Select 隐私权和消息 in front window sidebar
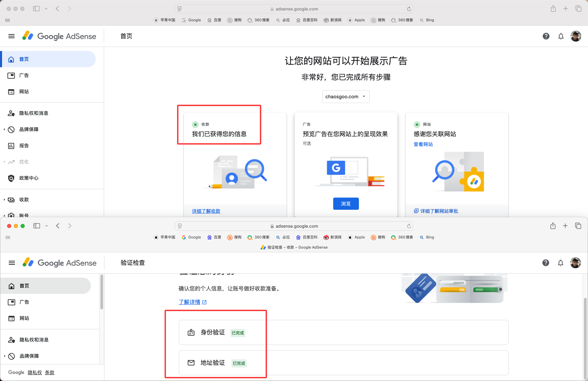 tap(46, 340)
